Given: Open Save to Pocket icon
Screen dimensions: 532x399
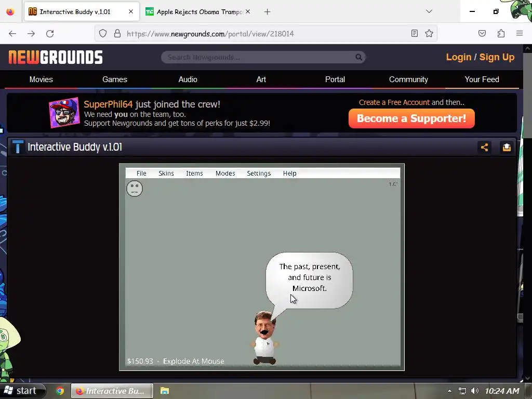Looking at the screenshot, I should click(482, 33).
